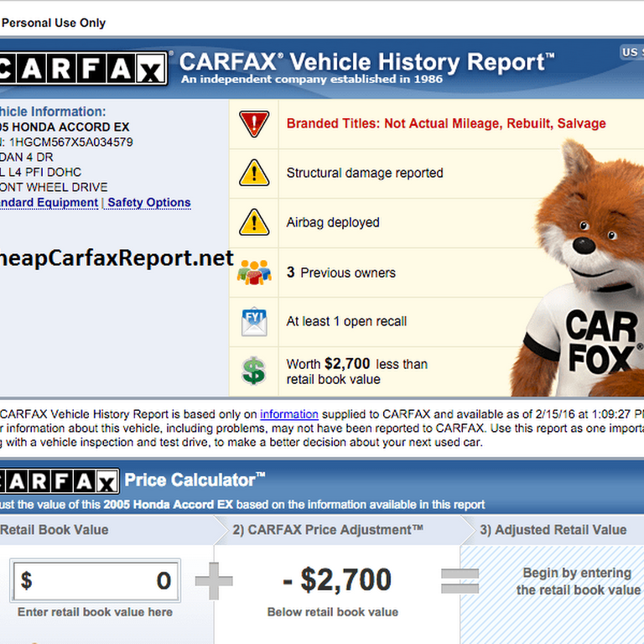Click 'An independent company established in 1986'
Image resolution: width=644 pixels, height=644 pixels.
pos(312,80)
